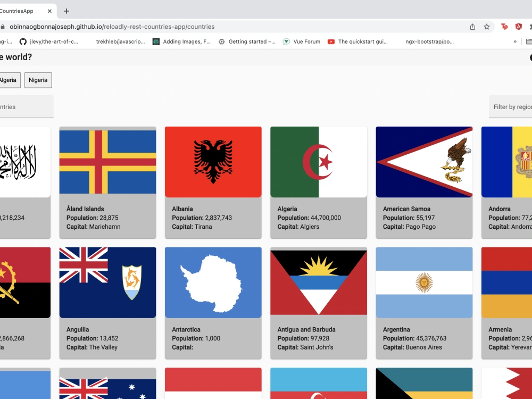The width and height of the screenshot is (532, 399).
Task: Focus the search countries input field
Action: [27, 107]
